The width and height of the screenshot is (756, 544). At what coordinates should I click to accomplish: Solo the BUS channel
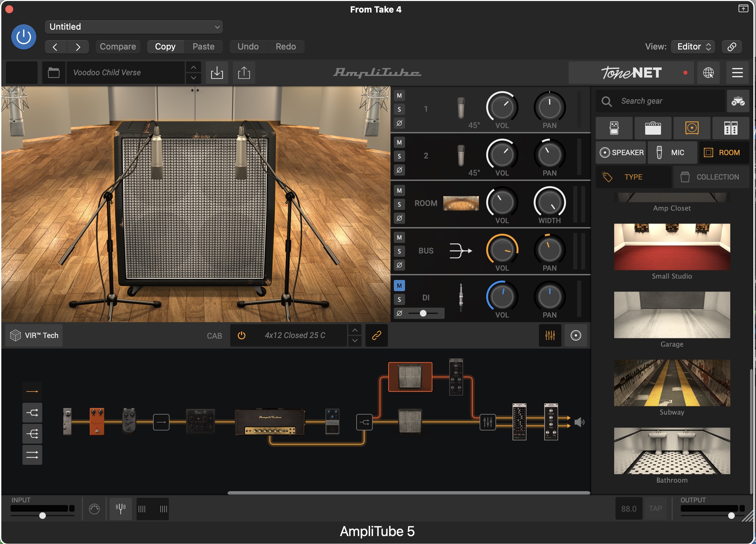399,251
